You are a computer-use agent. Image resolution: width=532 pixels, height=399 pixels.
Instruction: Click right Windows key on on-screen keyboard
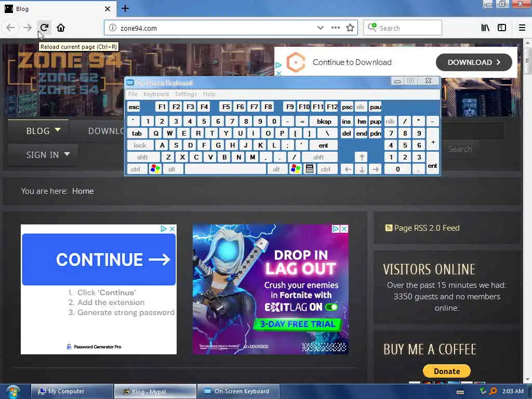click(x=296, y=169)
